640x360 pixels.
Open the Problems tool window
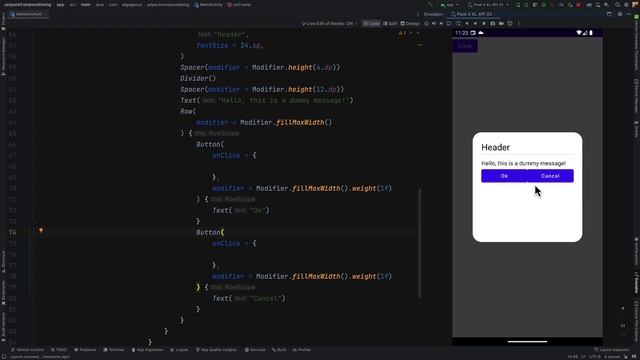click(85, 350)
